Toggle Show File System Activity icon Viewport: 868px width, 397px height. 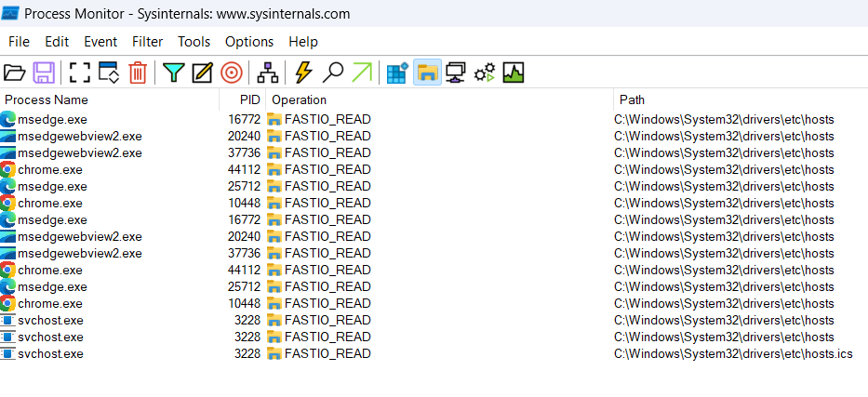pyautogui.click(x=427, y=73)
